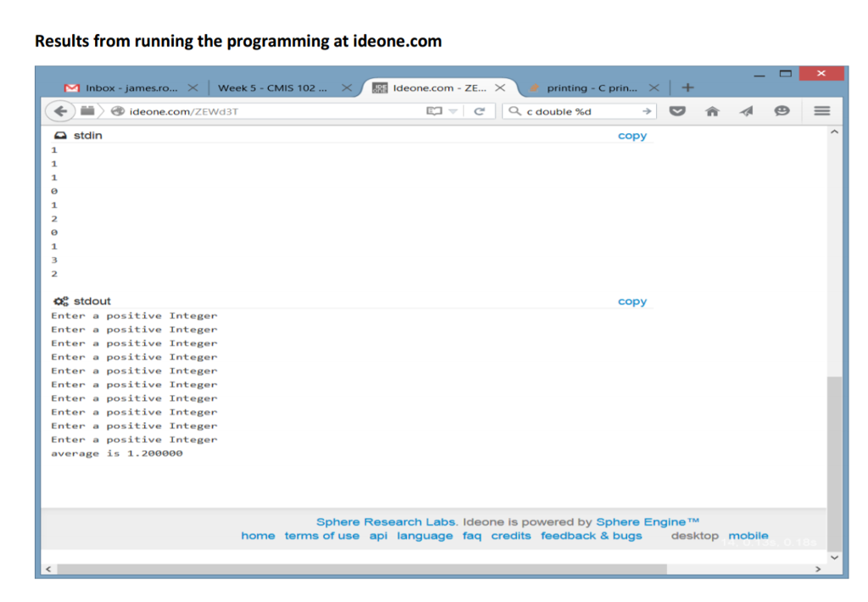Close the browser window
This screenshot has height=602, width=868.
click(821, 73)
